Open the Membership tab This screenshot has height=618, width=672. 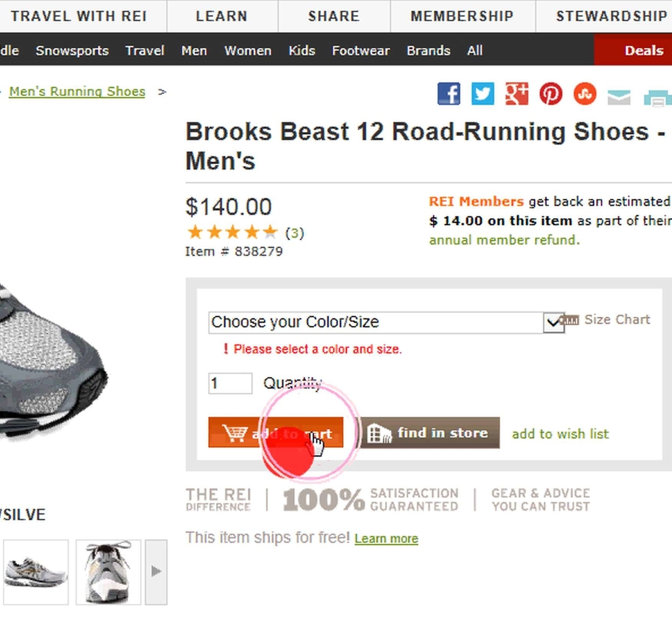pyautogui.click(x=462, y=16)
